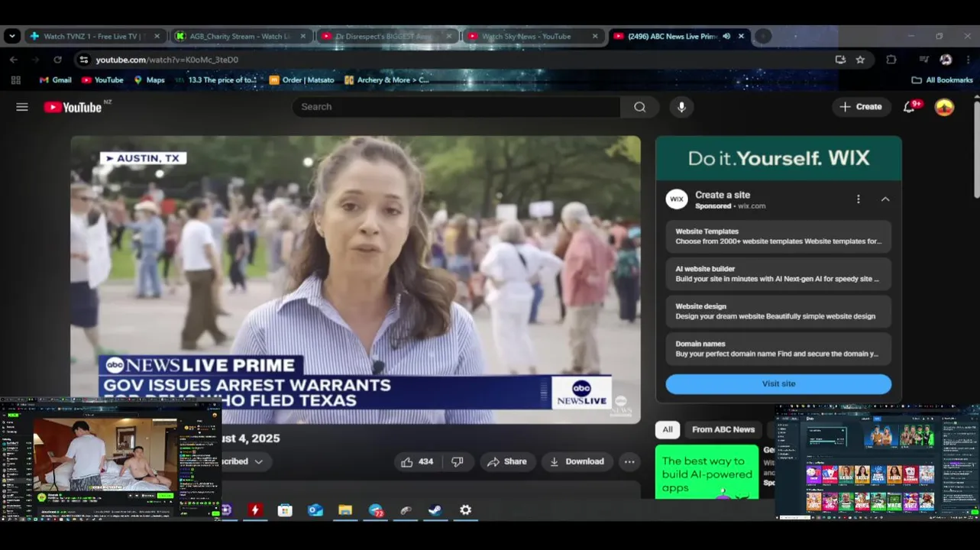Open the red lightning app in taskbar
The width and height of the screenshot is (980, 550).
[255, 510]
